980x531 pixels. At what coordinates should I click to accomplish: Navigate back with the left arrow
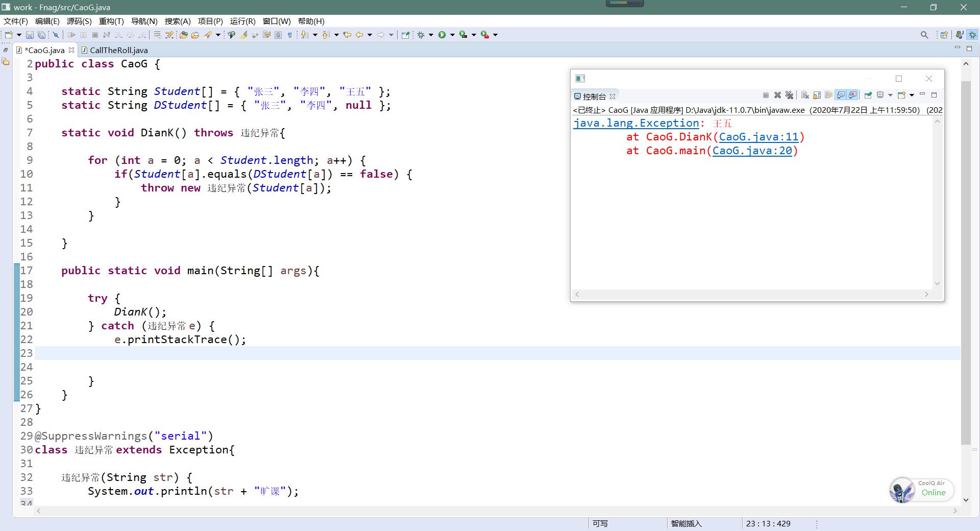pyautogui.click(x=359, y=35)
